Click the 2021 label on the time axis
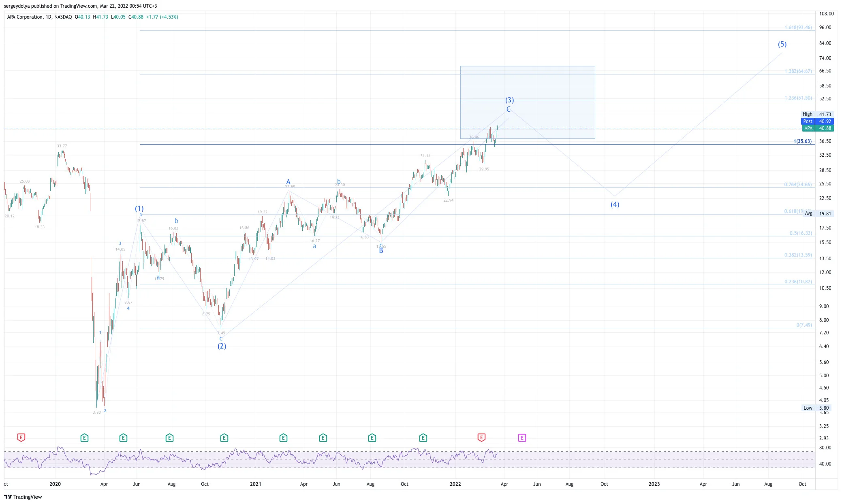Screen dimensions: 842x504 point(256,484)
